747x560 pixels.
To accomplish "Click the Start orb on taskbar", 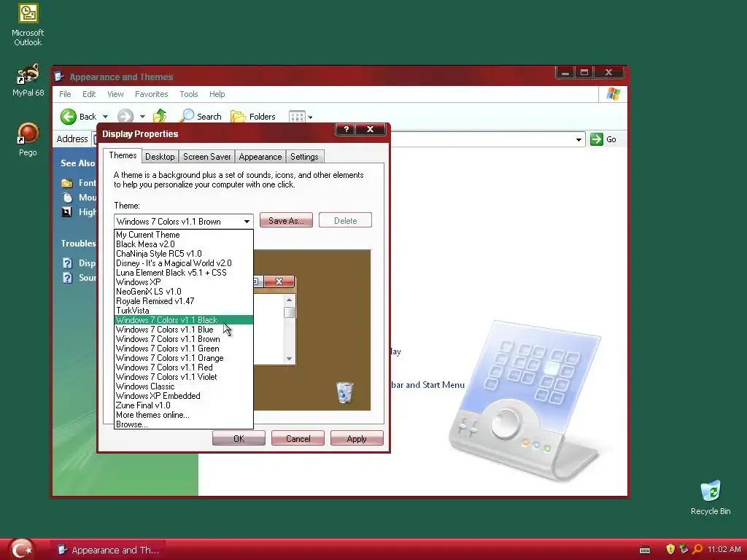I will pos(21,549).
